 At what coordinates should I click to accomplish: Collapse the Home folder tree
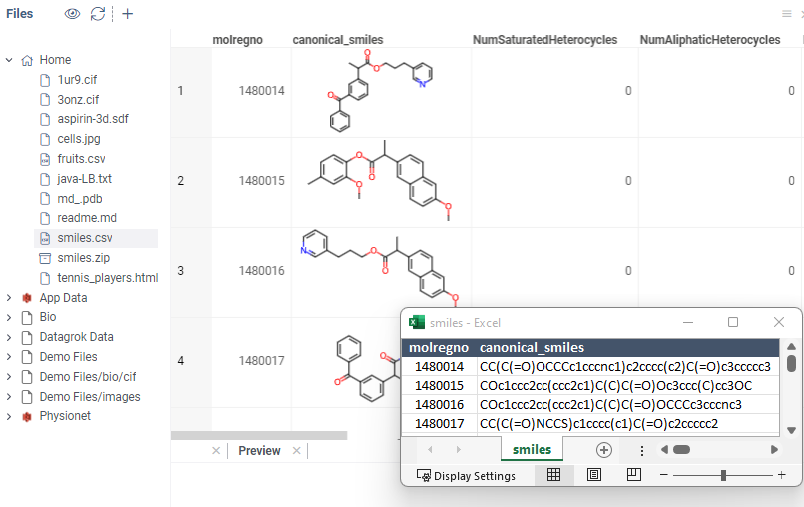point(9,60)
